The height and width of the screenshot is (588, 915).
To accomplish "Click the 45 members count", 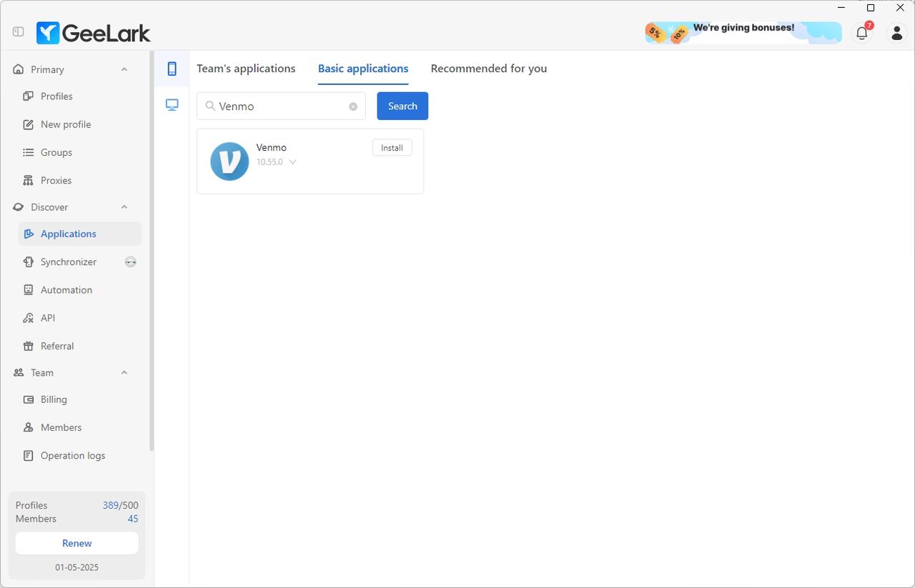I will click(133, 519).
